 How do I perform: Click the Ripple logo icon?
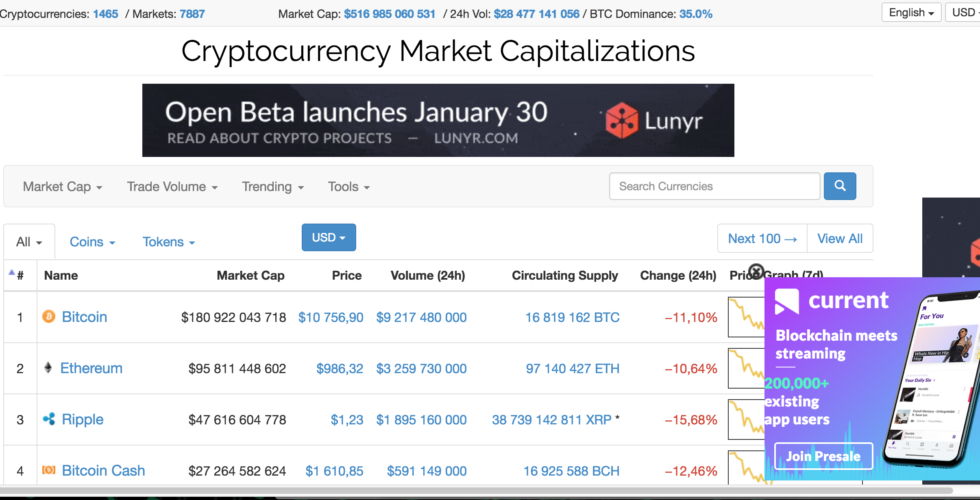click(x=49, y=419)
